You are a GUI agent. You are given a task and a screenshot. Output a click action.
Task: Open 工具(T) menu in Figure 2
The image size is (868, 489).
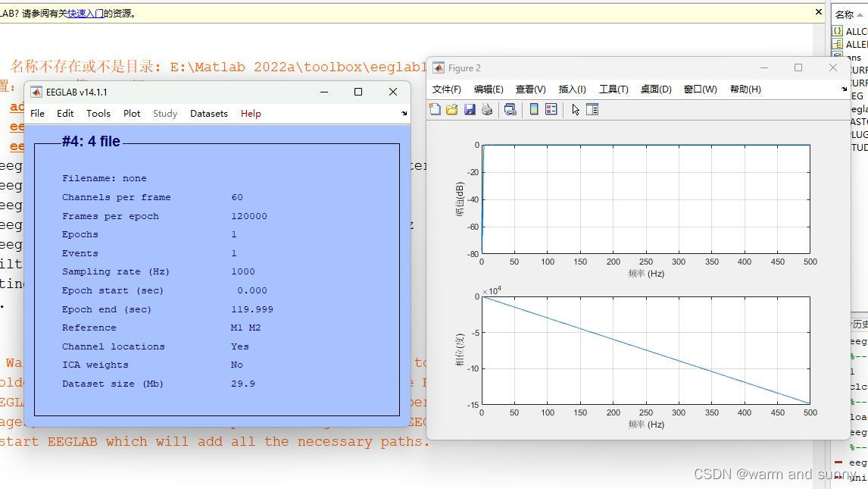tap(614, 89)
